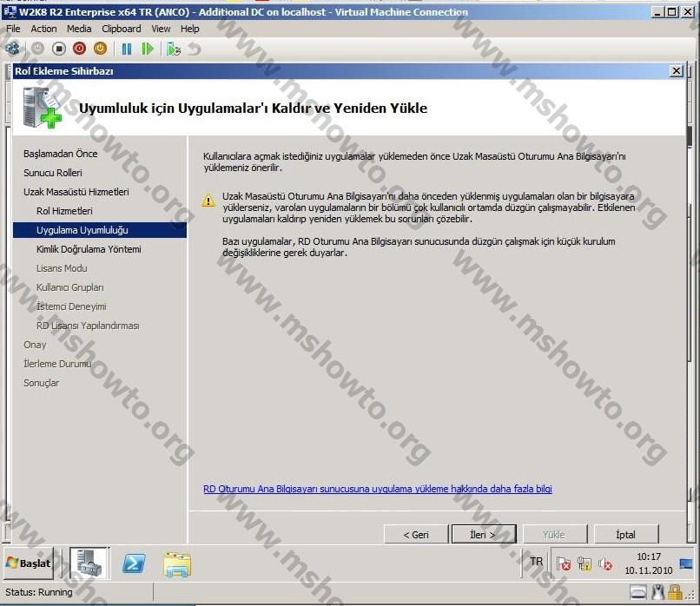The image size is (700, 606).
Task: Click the Kullanıcı Grupları step
Action: (70, 288)
